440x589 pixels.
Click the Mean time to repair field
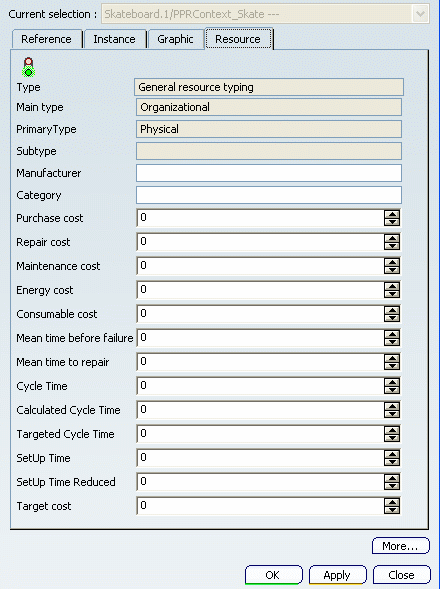tap(260, 362)
